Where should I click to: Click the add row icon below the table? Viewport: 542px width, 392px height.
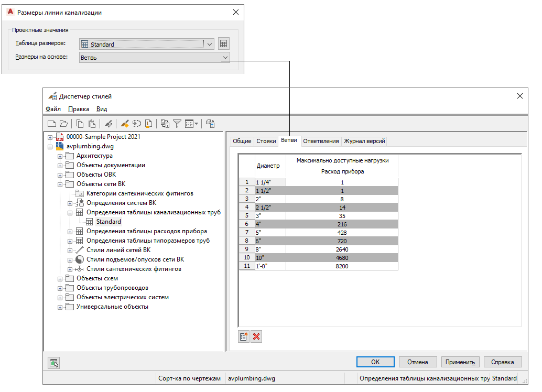[x=244, y=336]
